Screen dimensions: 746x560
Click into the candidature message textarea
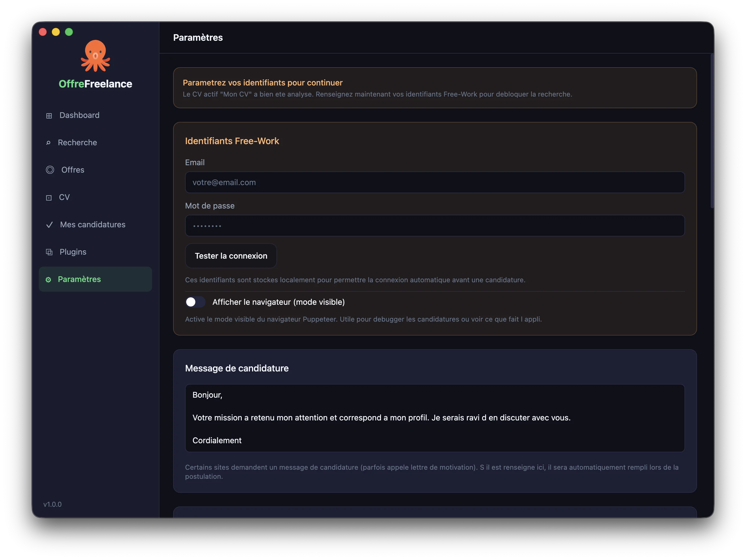point(435,418)
